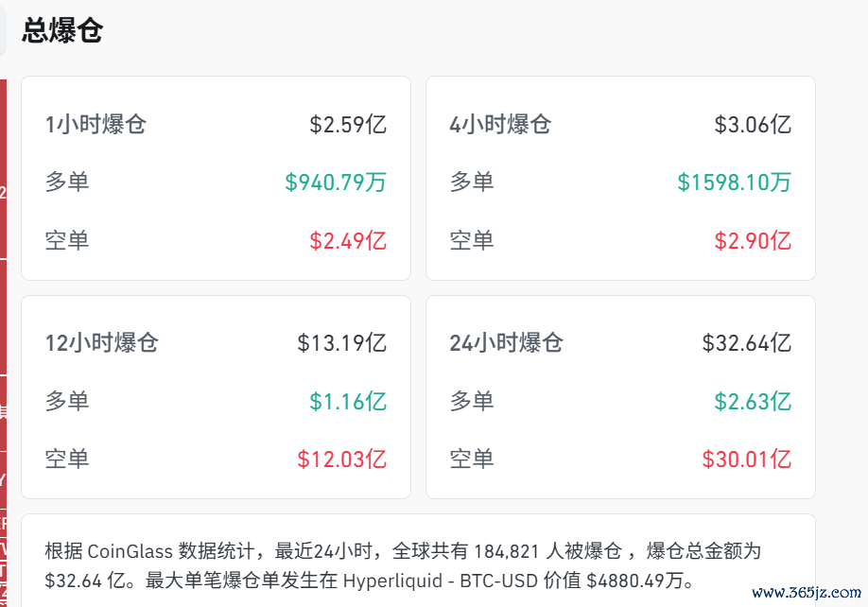
Task: Click the red $12.03亿 short value
Action: point(341,459)
